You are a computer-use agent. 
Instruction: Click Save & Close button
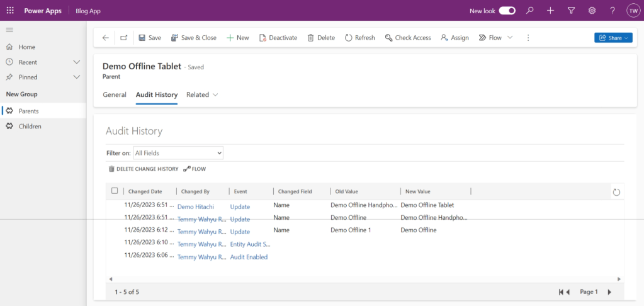[x=194, y=38]
